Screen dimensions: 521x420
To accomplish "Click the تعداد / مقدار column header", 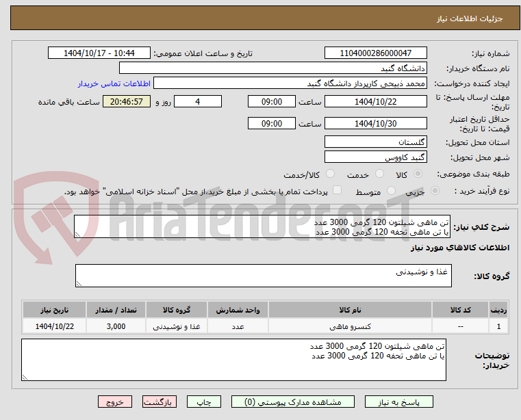I will tap(116, 310).
